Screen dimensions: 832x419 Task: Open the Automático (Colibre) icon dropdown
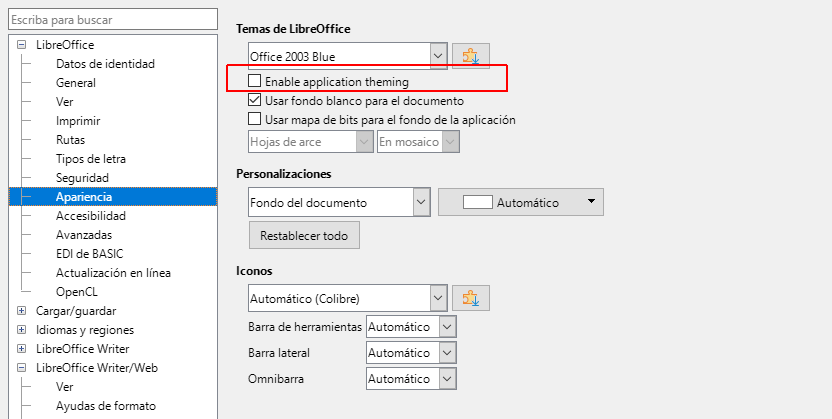click(437, 298)
